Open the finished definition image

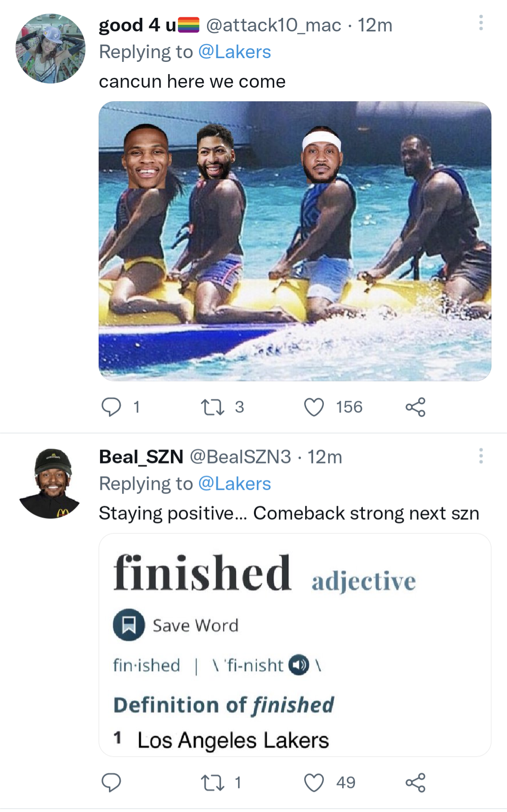click(295, 645)
